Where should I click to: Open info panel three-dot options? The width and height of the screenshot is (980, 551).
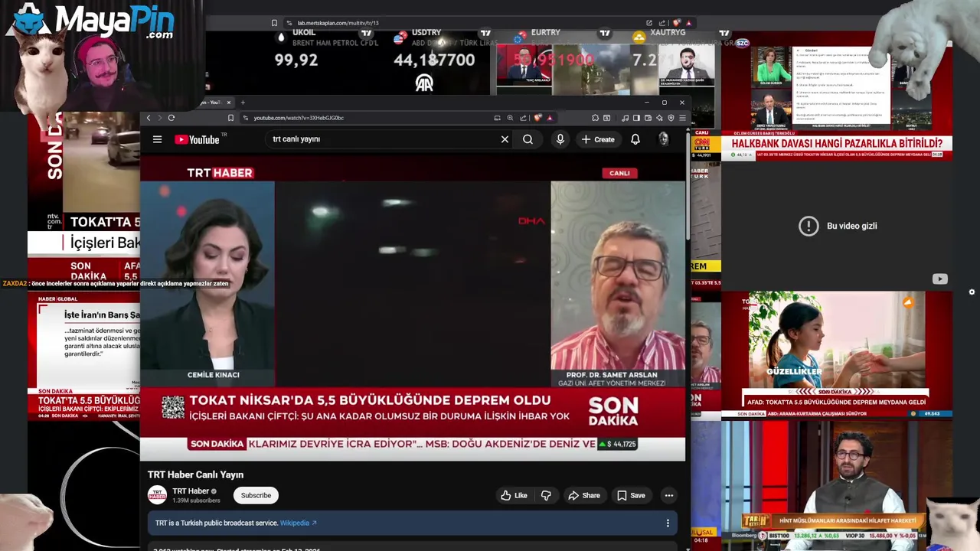tap(668, 523)
